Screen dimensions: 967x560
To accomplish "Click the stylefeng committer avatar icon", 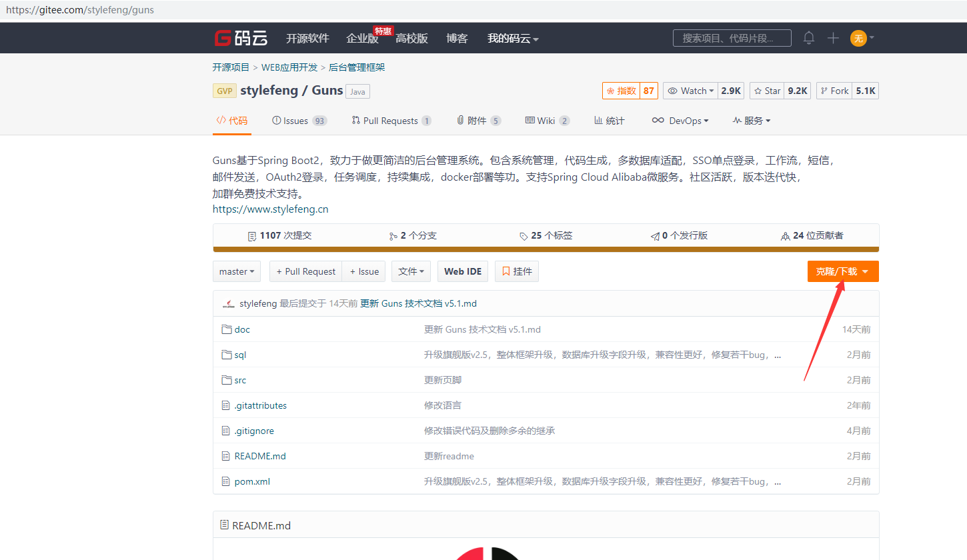I will (x=229, y=304).
